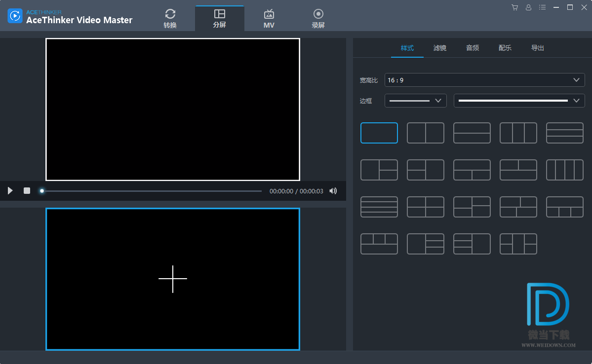Open the 滤镜 filter tab
This screenshot has width=592, height=364.
coord(440,48)
